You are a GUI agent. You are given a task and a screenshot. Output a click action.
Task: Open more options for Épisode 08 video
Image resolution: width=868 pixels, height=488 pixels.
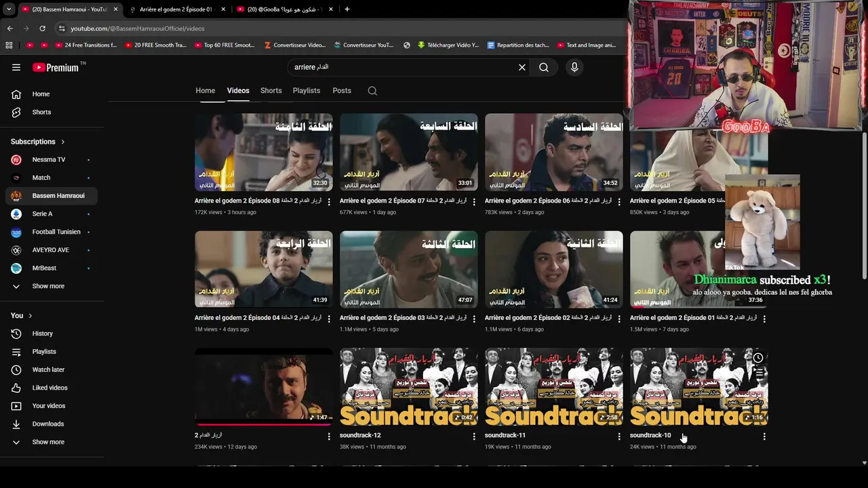tap(329, 202)
